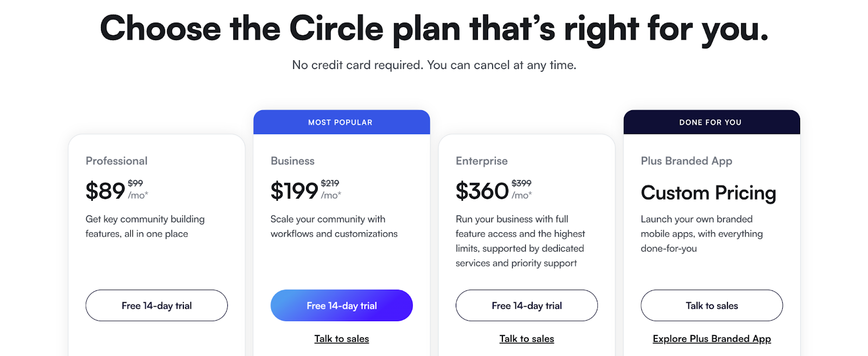Image resolution: width=868 pixels, height=356 pixels.
Task: Click the MOST POPULAR banner above the Business plan
Action: 341,122
